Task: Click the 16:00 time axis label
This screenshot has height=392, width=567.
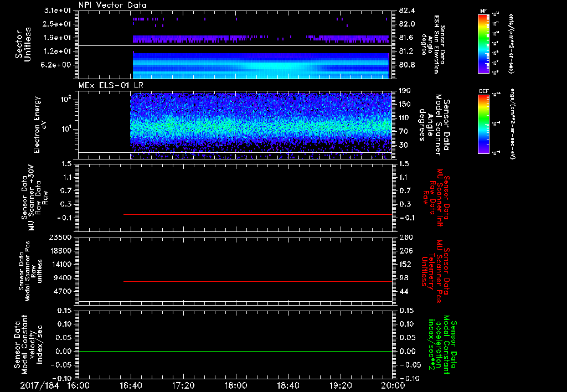Action: coord(78,385)
